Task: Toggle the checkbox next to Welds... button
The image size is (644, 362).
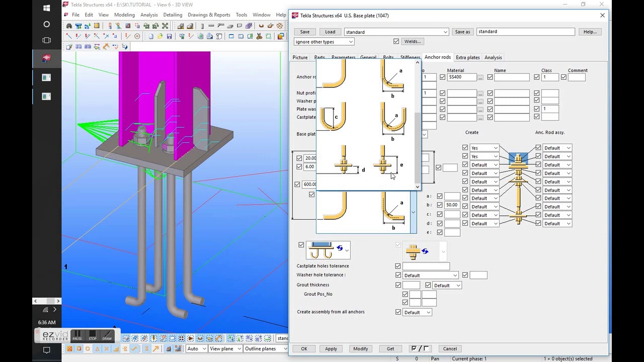Action: (396, 41)
